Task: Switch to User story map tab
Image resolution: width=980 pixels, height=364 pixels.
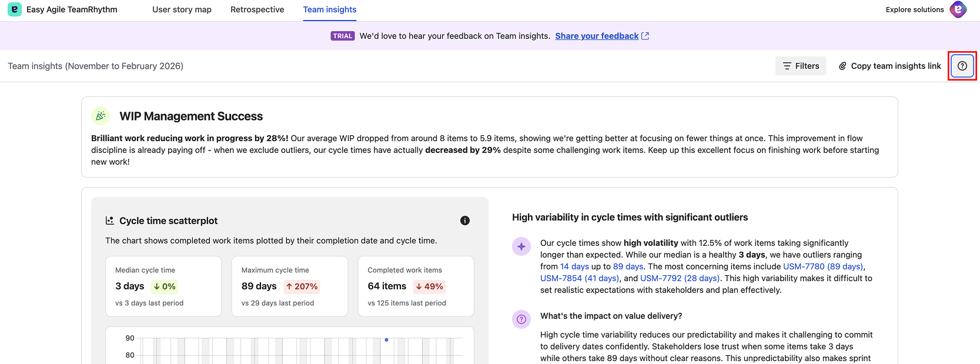Action: pos(182,9)
